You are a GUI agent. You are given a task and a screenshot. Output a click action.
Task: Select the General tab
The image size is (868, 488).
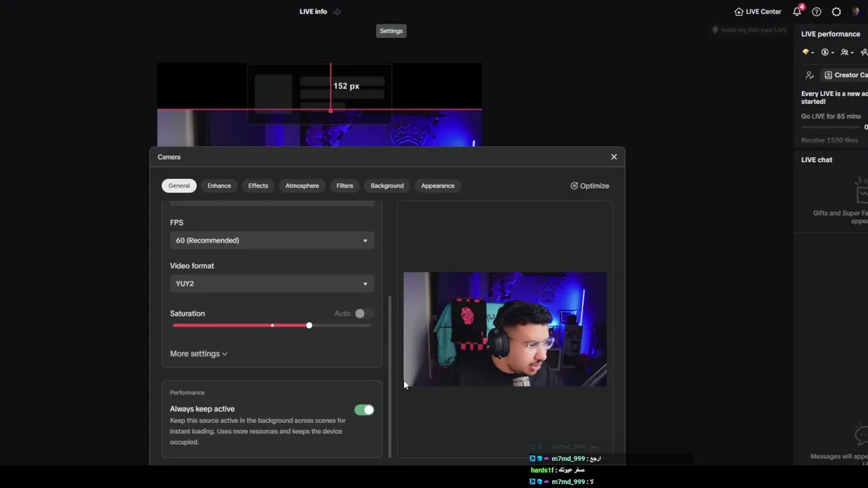point(179,186)
